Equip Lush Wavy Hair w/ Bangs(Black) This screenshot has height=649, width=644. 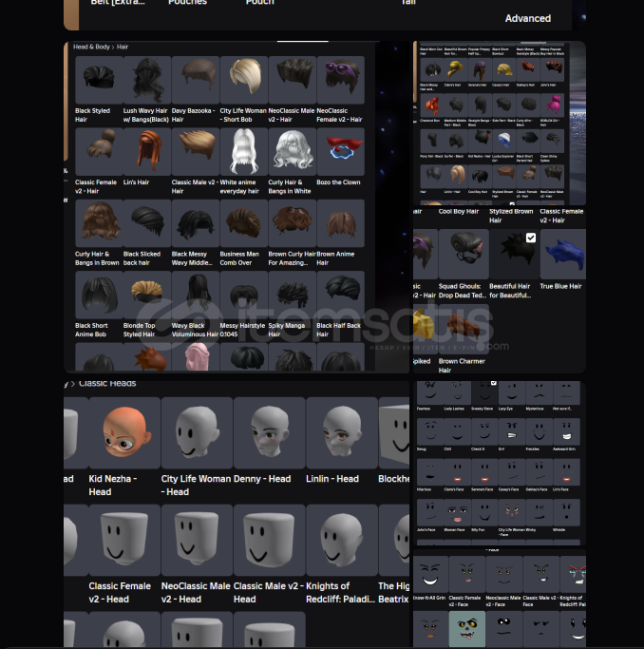click(147, 80)
